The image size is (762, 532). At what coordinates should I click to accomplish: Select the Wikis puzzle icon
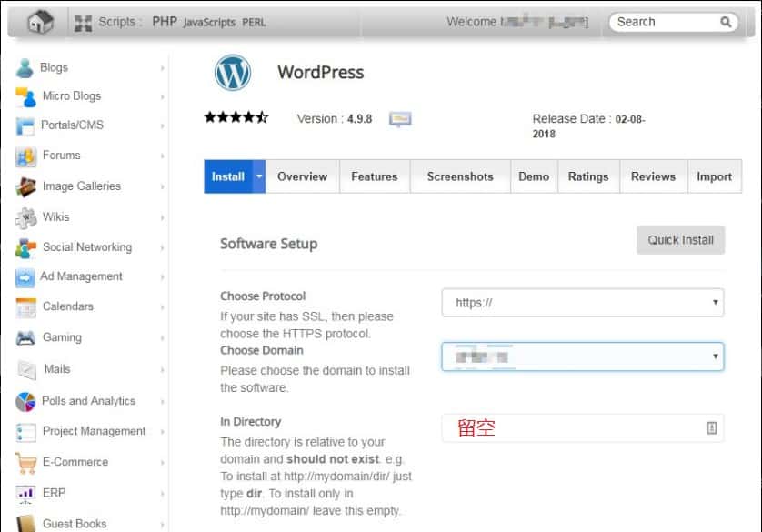[x=25, y=217]
